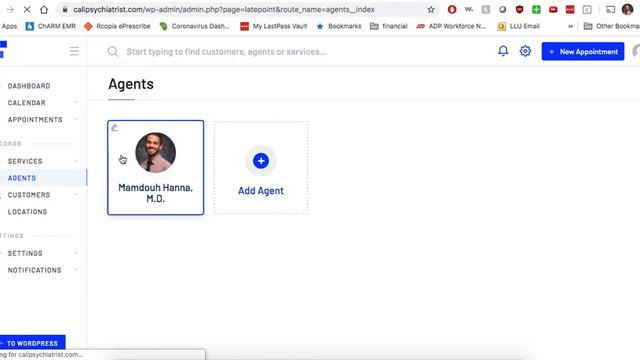640x360 pixels.
Task: Open Notifications in sidebar
Action: pyautogui.click(x=34, y=270)
